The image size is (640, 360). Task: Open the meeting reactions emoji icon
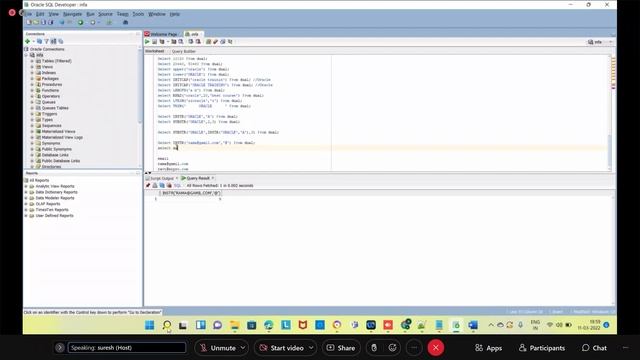pos(393,348)
